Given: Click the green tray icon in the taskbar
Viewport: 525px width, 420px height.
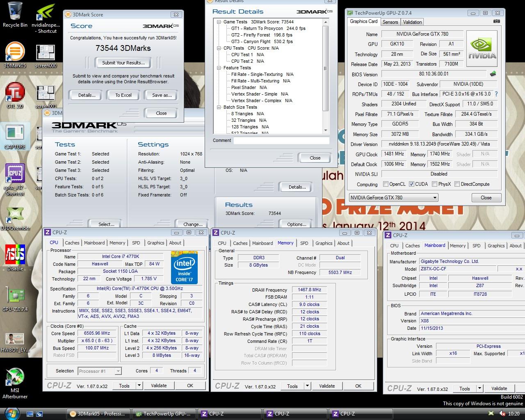Looking at the screenshot, I should 492,414.
